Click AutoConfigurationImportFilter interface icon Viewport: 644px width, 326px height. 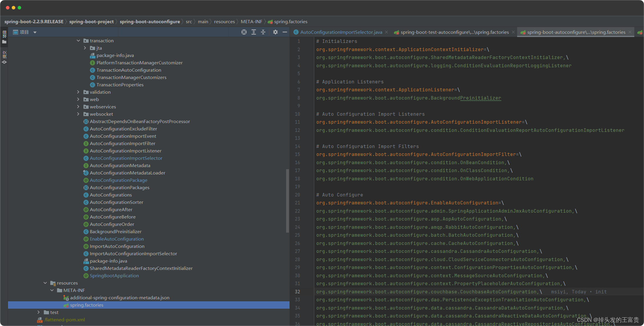[x=86, y=143]
